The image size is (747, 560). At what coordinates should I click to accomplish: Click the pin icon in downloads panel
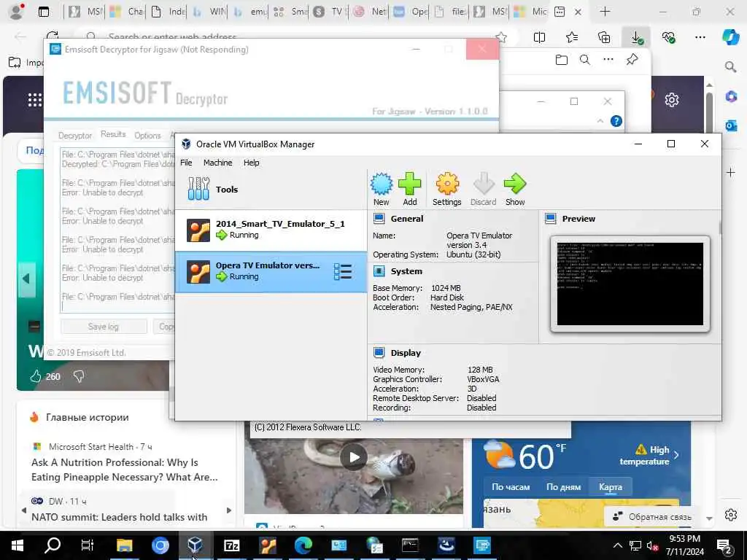[632, 60]
